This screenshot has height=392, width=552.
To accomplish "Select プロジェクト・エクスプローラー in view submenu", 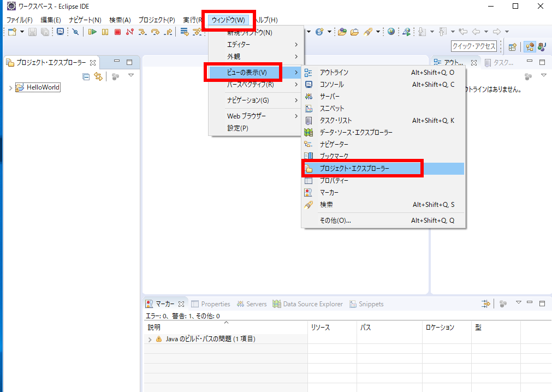I will pyautogui.click(x=383, y=169).
